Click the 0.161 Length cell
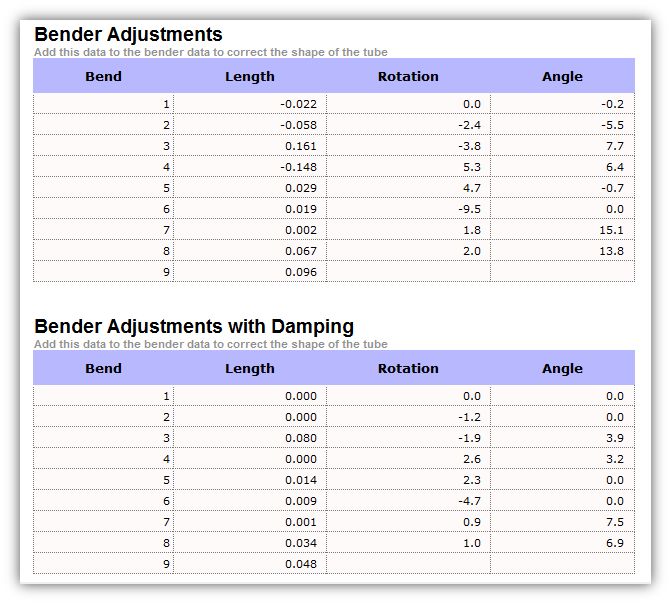Image resolution: width=671 pixels, height=604 pixels. pos(300,146)
